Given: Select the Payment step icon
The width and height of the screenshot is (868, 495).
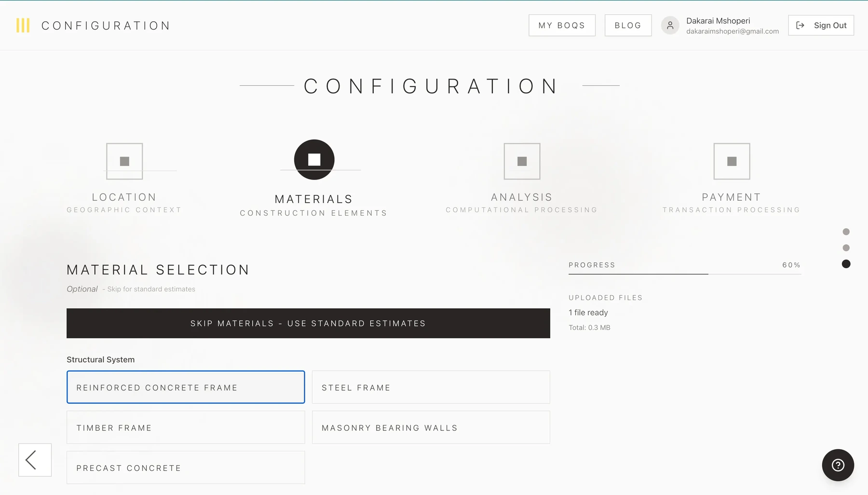Looking at the screenshot, I should (x=732, y=161).
